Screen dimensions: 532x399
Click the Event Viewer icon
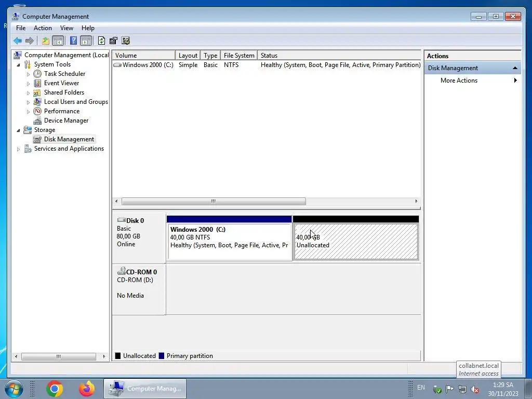pos(37,83)
